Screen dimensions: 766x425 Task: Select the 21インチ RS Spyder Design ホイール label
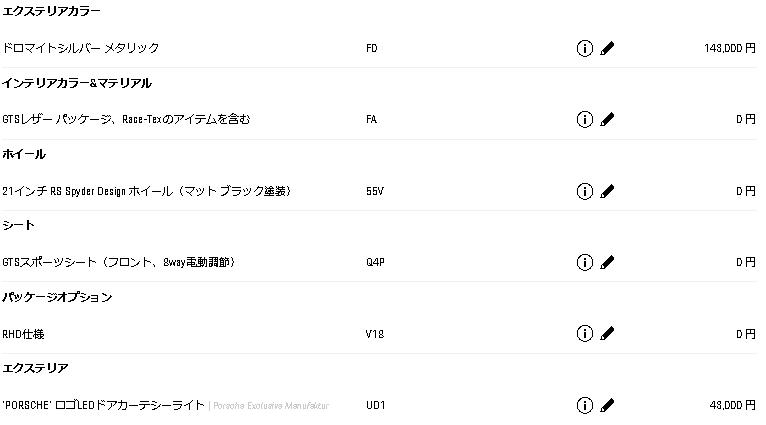147,191
